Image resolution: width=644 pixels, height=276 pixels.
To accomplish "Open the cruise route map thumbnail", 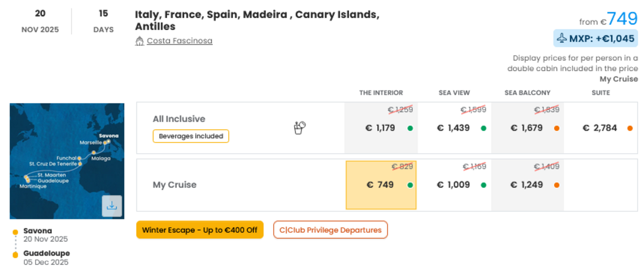I will [67, 161].
